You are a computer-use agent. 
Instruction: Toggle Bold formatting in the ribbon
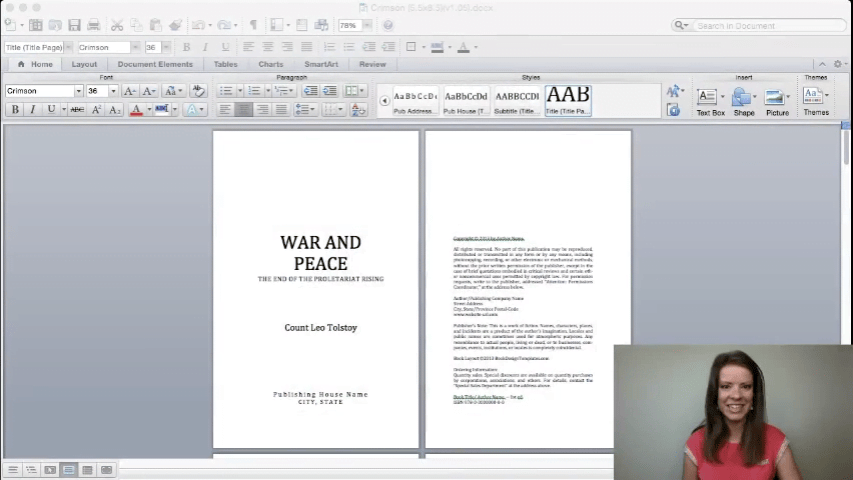[x=15, y=110]
